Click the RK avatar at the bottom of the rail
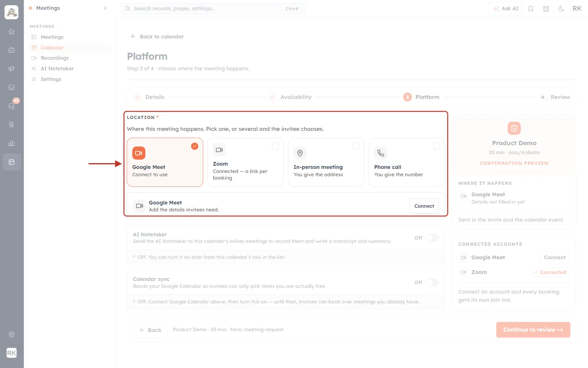This screenshot has width=588, height=368. [11, 353]
